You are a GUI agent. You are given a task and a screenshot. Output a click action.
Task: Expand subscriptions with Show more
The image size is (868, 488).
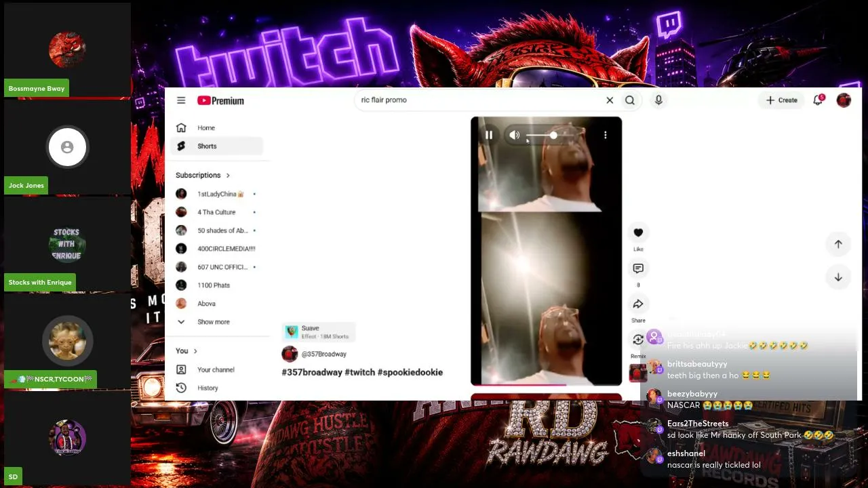pos(218,322)
